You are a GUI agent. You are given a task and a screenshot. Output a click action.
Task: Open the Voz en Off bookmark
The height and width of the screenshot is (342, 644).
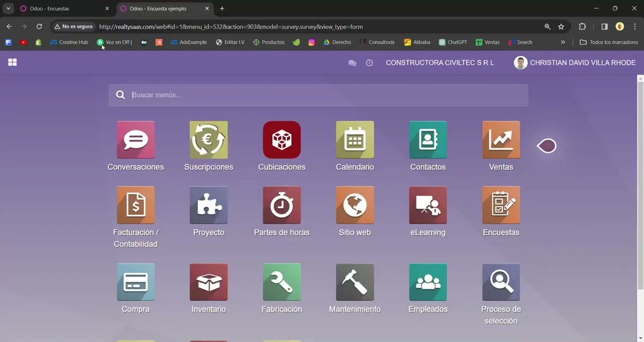(x=114, y=42)
